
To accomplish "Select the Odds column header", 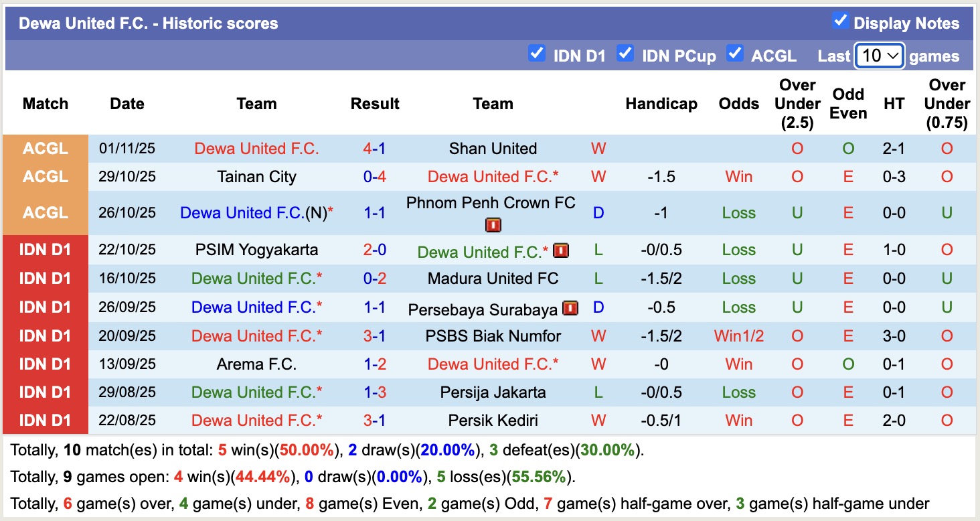I will click(739, 104).
